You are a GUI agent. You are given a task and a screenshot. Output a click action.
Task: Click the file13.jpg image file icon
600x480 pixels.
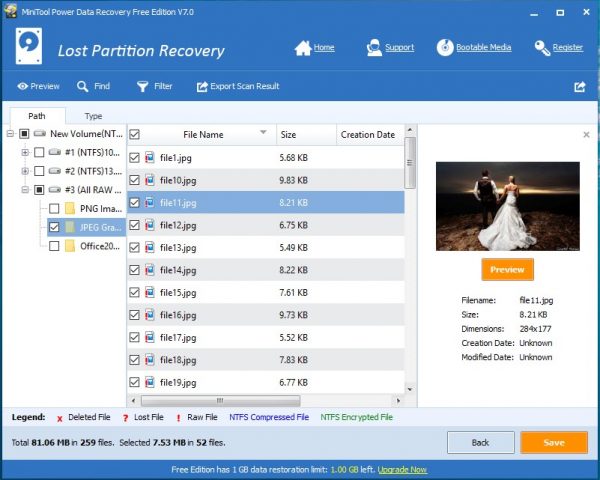150,248
